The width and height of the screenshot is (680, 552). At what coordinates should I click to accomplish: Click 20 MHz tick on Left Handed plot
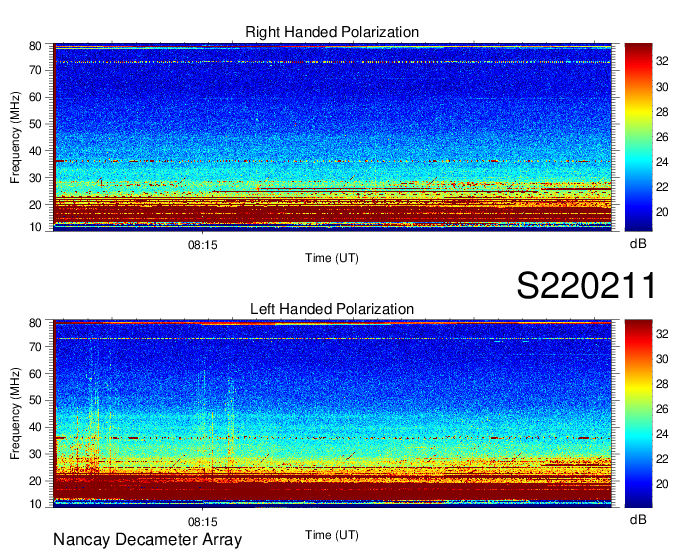pos(35,481)
